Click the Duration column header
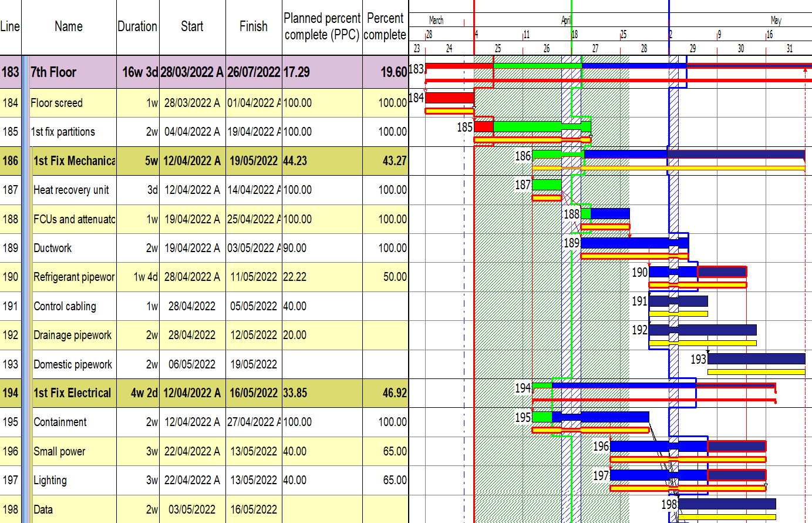The height and width of the screenshot is (523, 812). tap(137, 26)
